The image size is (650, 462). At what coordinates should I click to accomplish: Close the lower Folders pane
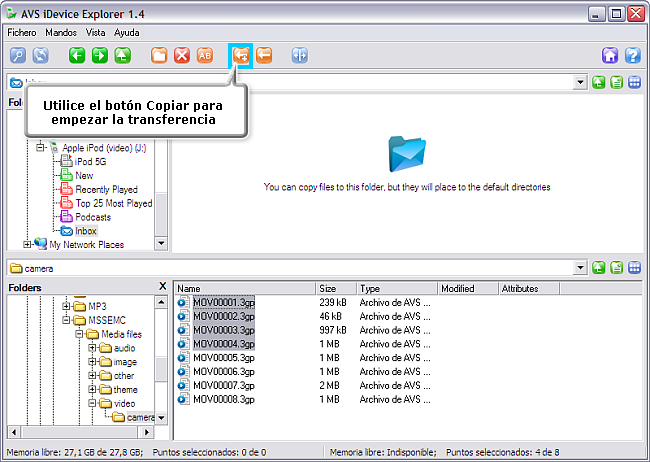coord(162,286)
